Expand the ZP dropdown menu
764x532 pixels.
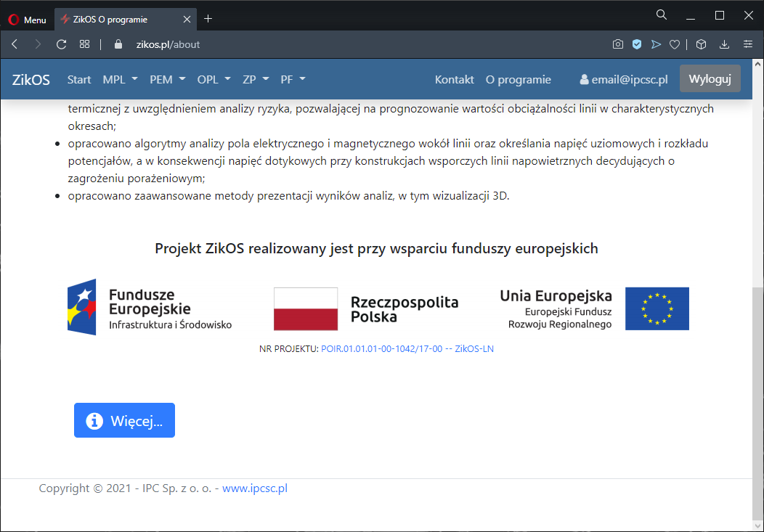pos(256,79)
